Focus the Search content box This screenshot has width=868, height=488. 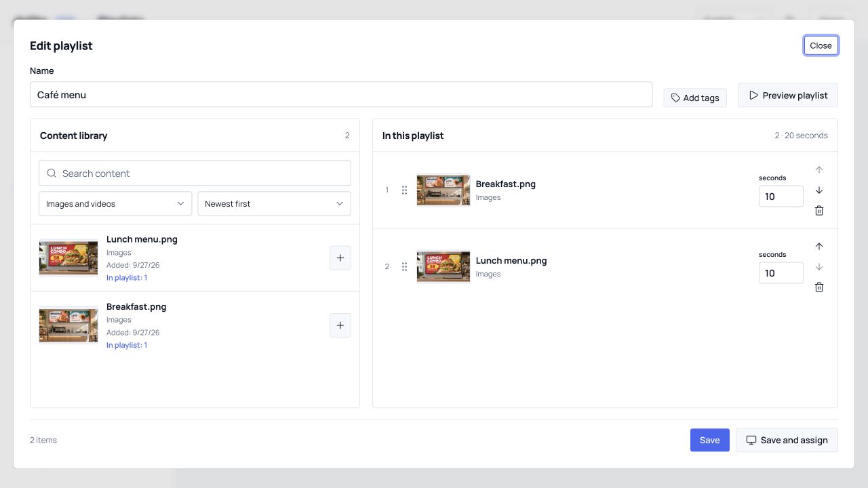195,174
